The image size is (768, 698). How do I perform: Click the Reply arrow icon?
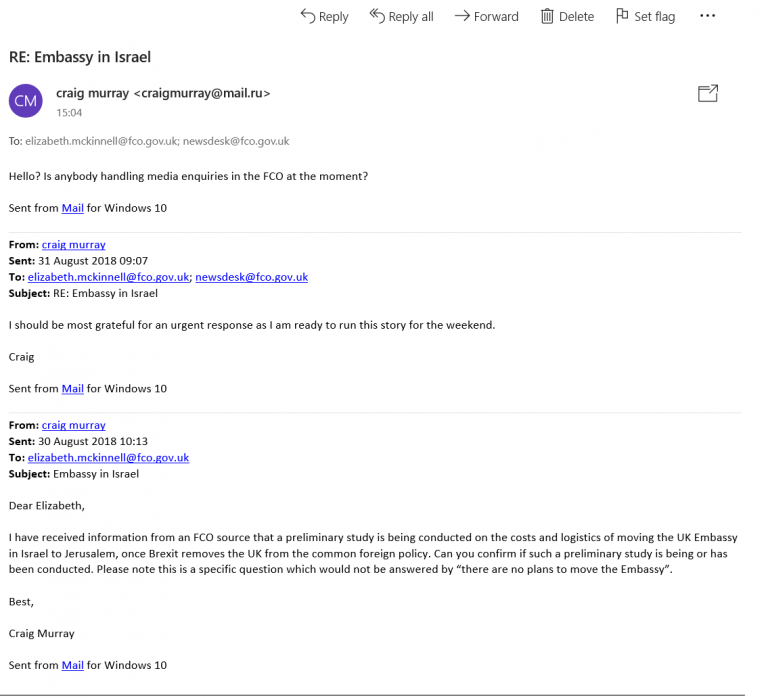tap(307, 16)
